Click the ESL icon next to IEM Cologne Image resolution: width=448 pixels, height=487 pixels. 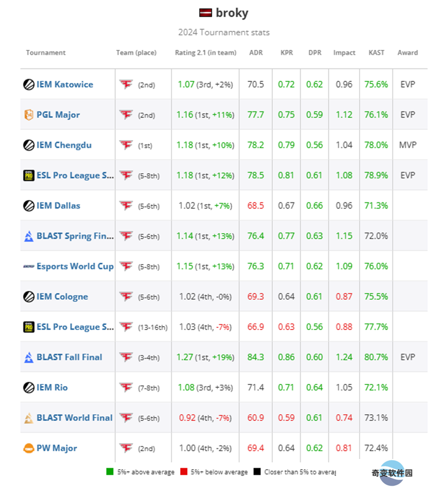point(29,296)
